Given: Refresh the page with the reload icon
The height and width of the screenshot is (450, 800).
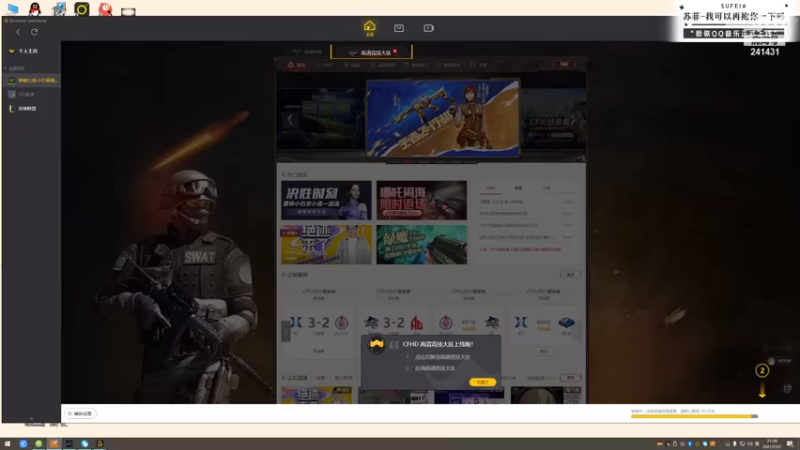Looking at the screenshot, I should (34, 32).
